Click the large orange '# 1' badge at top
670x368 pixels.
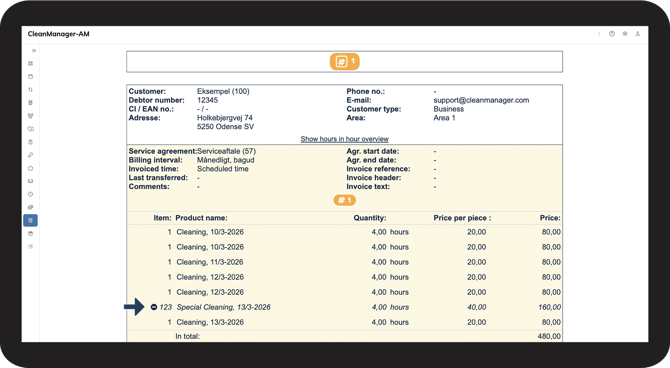pos(344,62)
